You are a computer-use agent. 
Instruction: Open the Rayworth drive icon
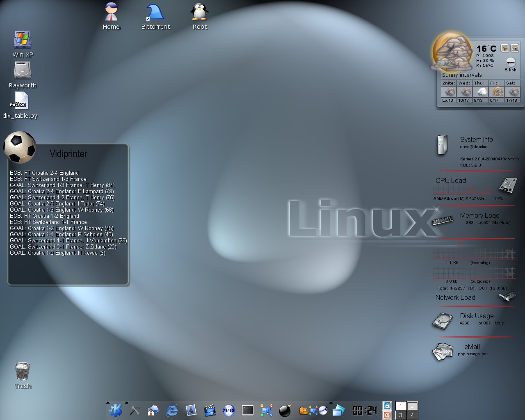click(x=23, y=75)
